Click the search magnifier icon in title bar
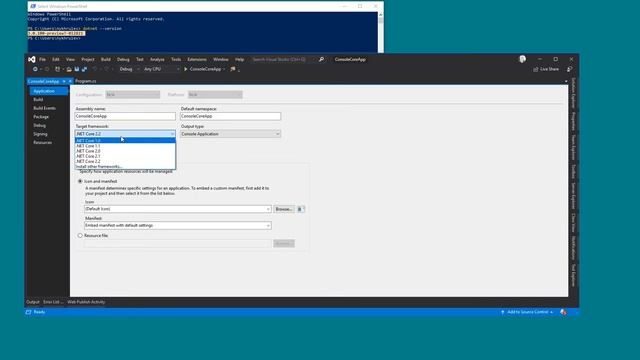 tap(321, 60)
